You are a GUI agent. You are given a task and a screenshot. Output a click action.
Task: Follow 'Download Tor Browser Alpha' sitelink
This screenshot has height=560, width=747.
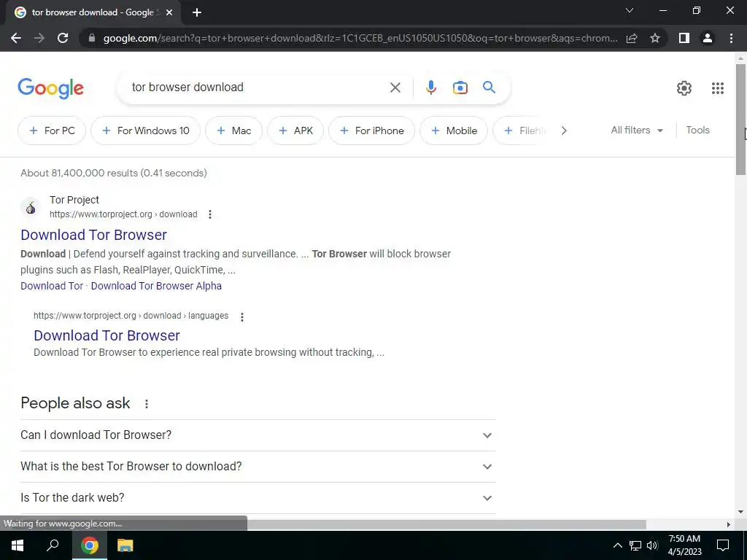coord(156,286)
